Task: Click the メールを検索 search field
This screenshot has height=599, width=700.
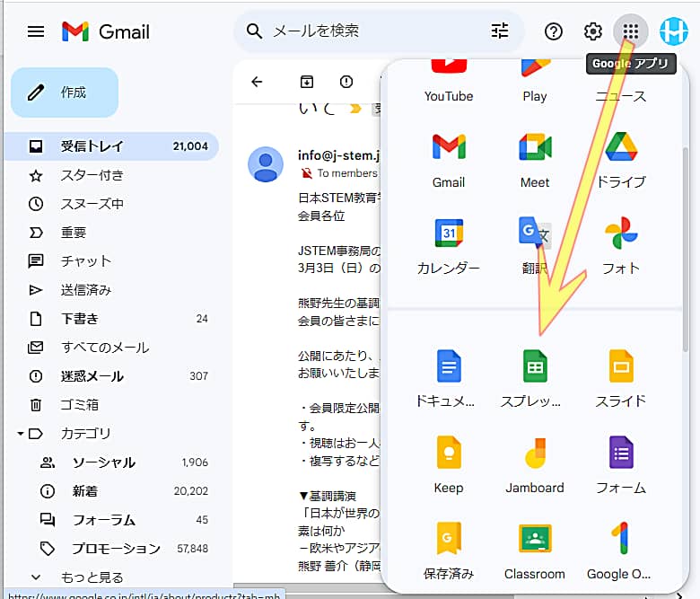Action: click(379, 31)
